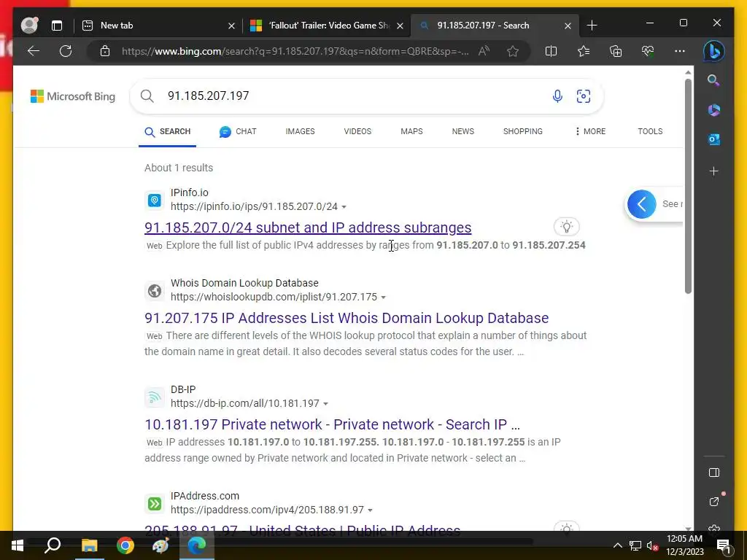Expand dropdown arrow next to db-ip.com URL
Screen dimensions: 747x560
pos(326,404)
